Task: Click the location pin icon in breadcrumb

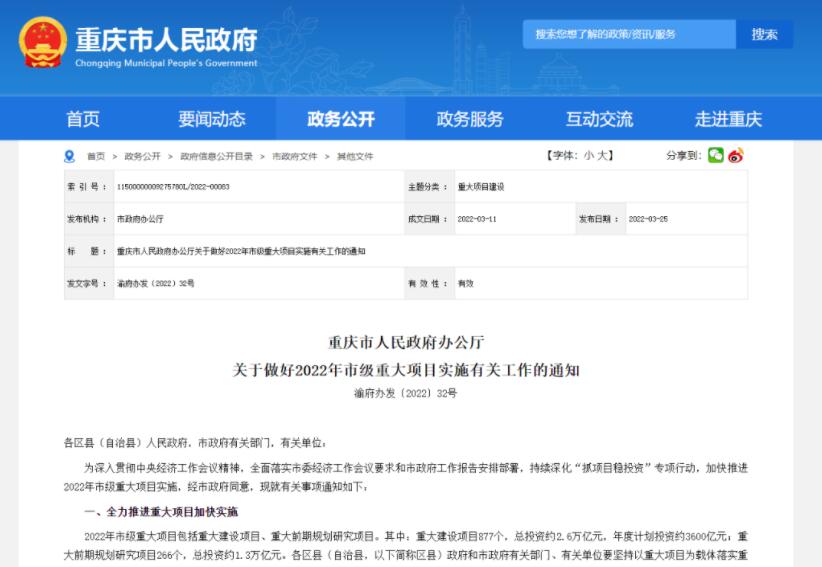Action: click(69, 156)
